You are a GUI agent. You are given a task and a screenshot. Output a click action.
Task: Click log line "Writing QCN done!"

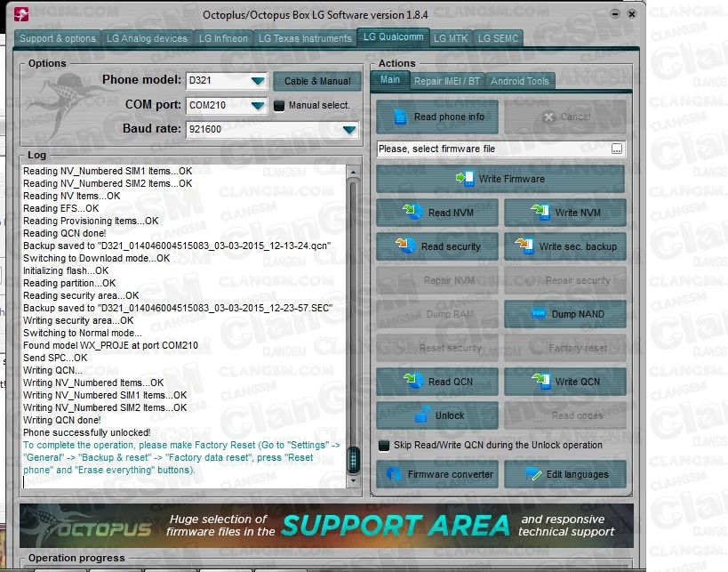pos(61,420)
